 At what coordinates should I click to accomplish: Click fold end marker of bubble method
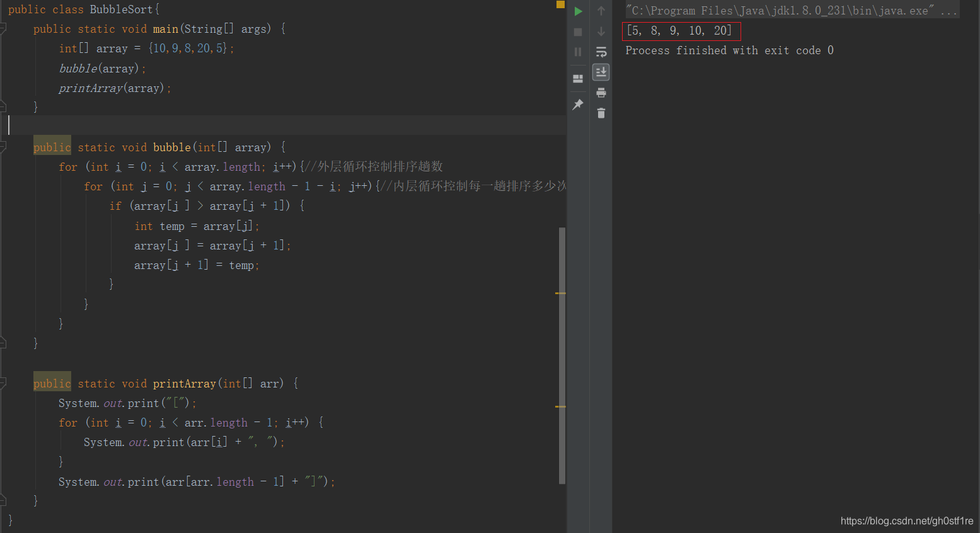pyautogui.click(x=3, y=343)
